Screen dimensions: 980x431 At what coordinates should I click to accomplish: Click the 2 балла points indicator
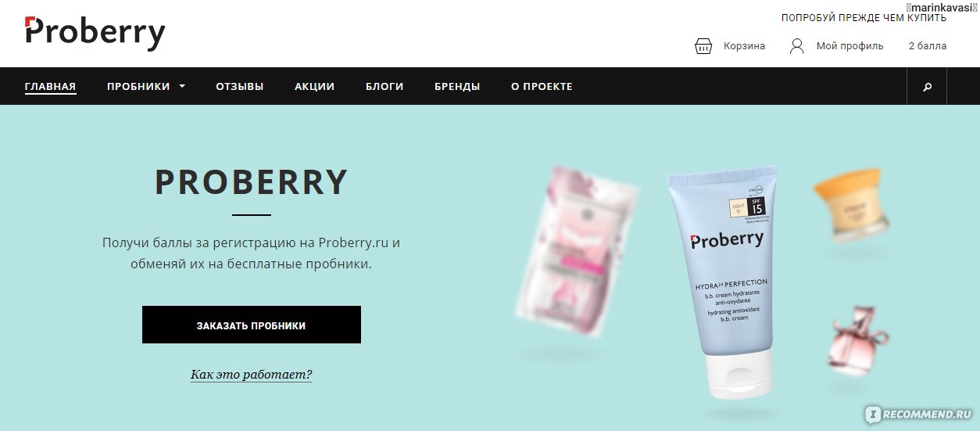(x=927, y=46)
